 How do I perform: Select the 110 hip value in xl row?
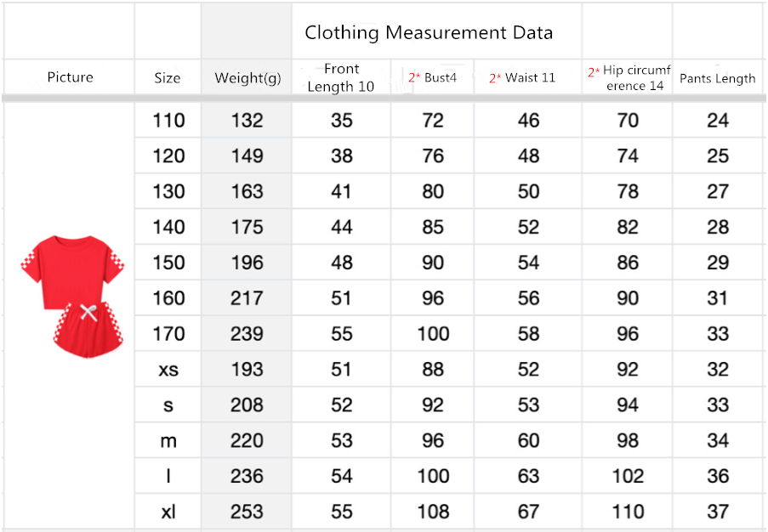(628, 512)
